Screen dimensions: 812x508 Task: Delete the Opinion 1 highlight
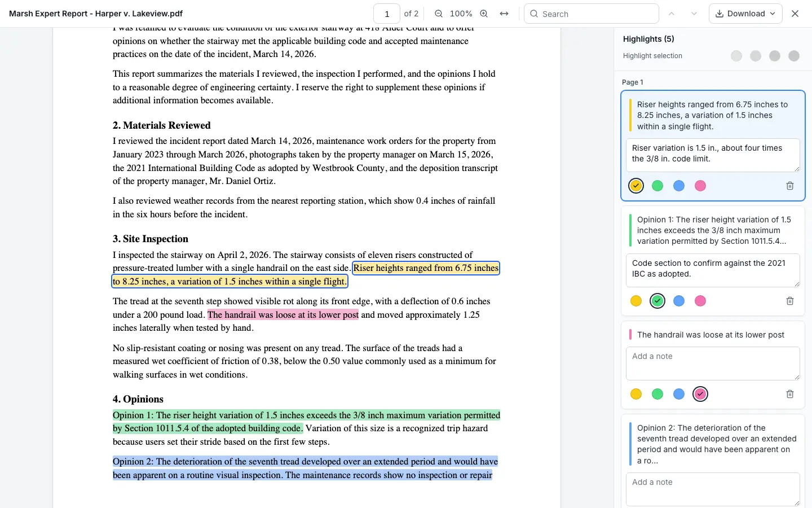click(790, 301)
